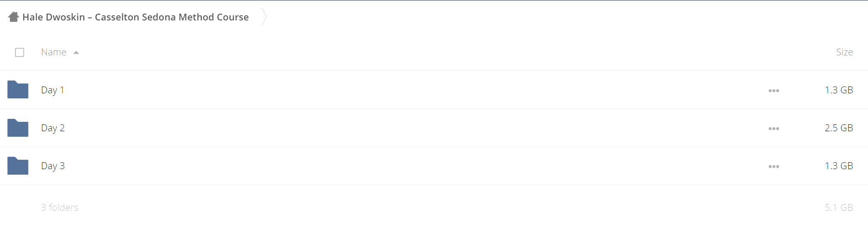Image resolution: width=868 pixels, height=236 pixels.
Task: Open the Day 1 folder name
Action: (53, 90)
